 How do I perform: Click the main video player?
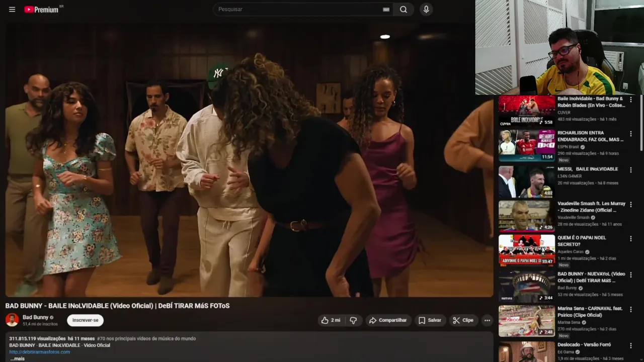[250, 160]
